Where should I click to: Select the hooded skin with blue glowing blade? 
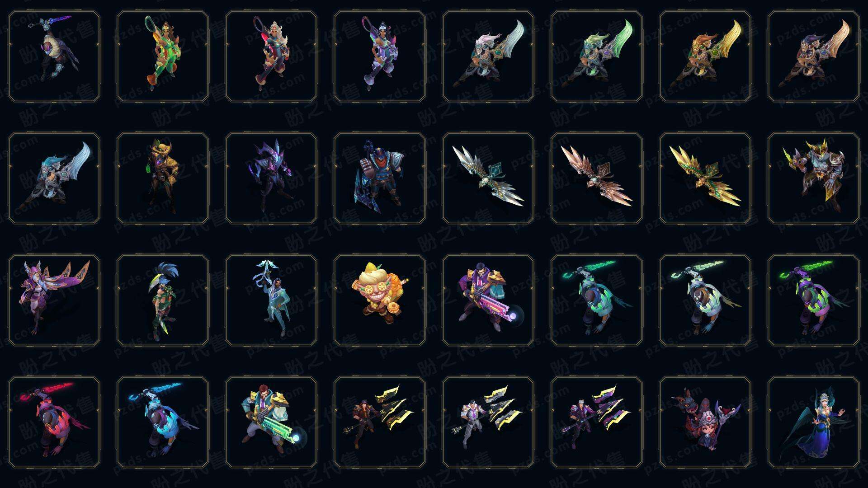163,422
